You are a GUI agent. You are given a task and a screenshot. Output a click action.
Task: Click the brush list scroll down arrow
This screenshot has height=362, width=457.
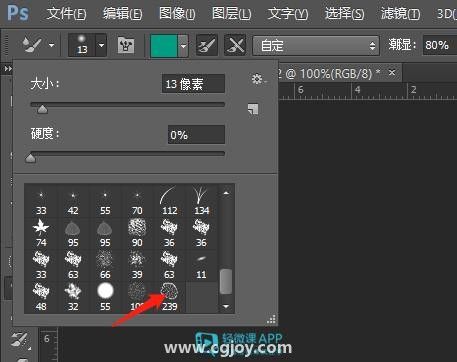(226, 306)
